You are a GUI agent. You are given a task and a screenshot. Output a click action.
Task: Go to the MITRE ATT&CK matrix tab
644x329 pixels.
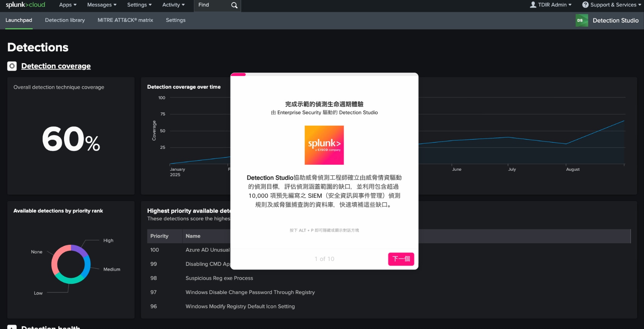click(125, 20)
